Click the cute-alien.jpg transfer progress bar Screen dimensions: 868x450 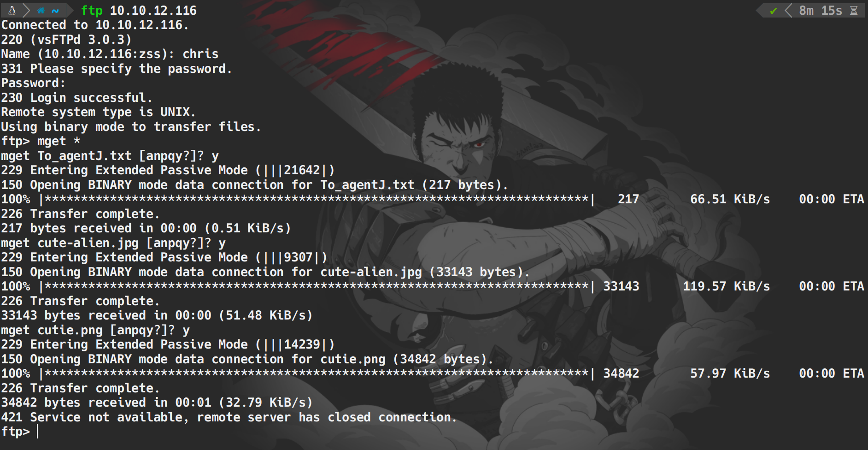pos(317,286)
